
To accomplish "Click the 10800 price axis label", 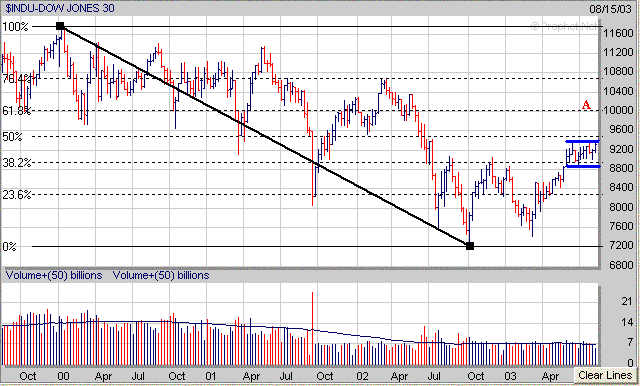I will [618, 71].
